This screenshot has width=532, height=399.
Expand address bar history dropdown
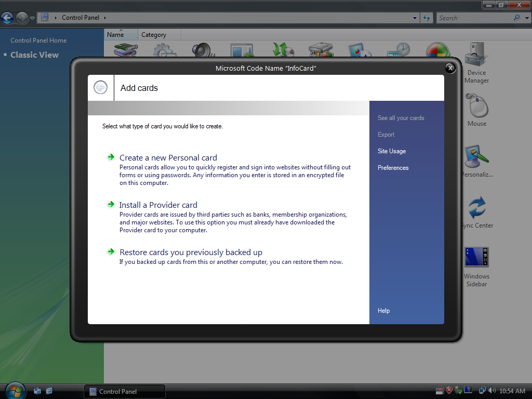coord(415,18)
